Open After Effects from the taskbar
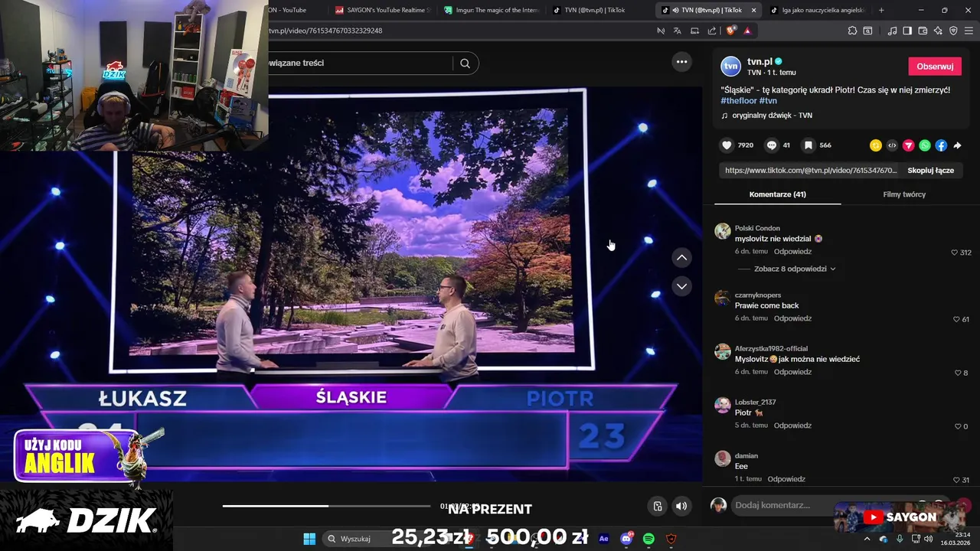Image resolution: width=980 pixels, height=551 pixels. pyautogui.click(x=603, y=539)
